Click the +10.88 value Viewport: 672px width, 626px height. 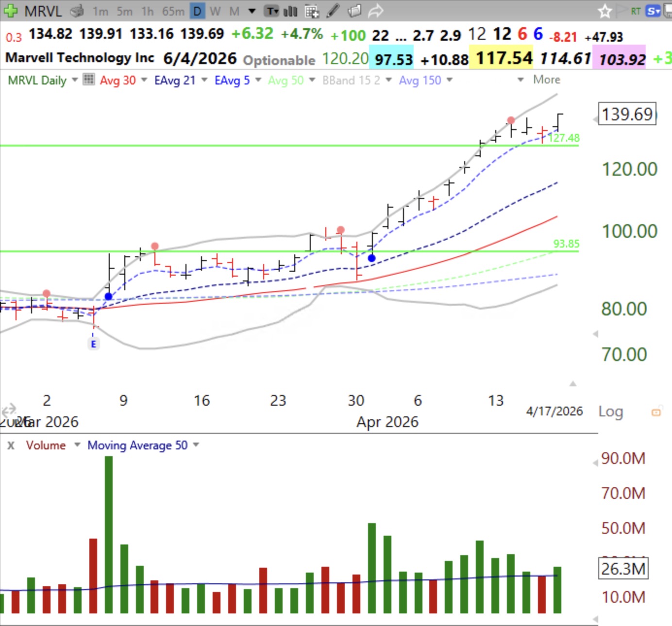444,60
